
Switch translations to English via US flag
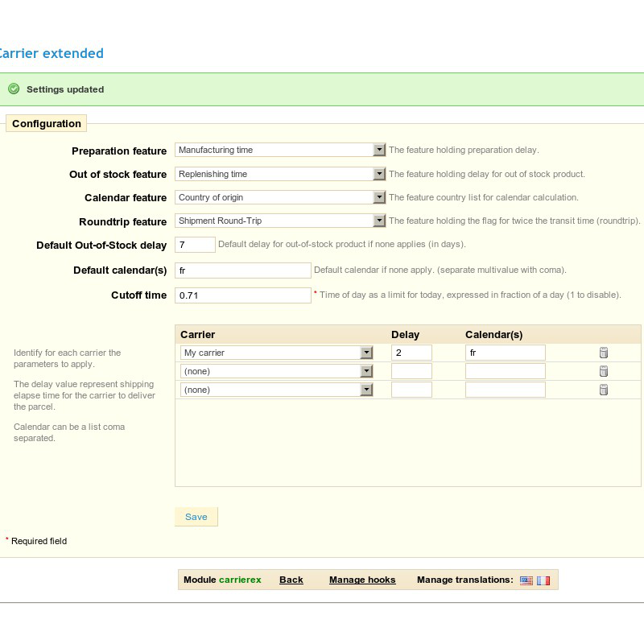(x=526, y=580)
